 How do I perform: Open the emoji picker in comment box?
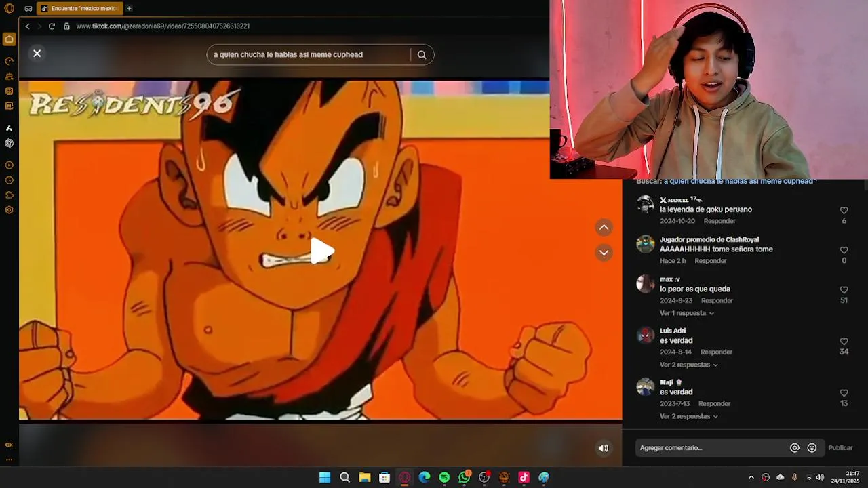point(812,448)
